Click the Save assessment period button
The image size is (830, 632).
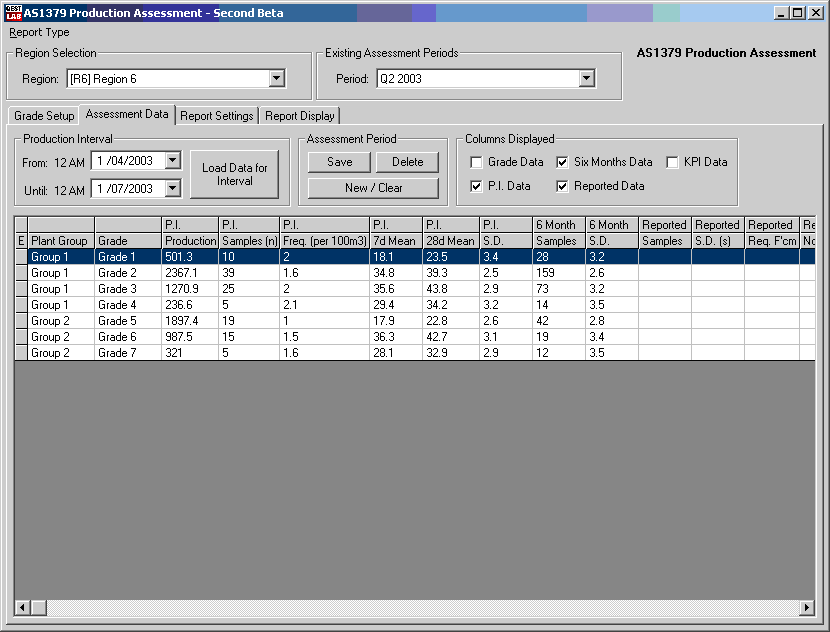coord(339,162)
